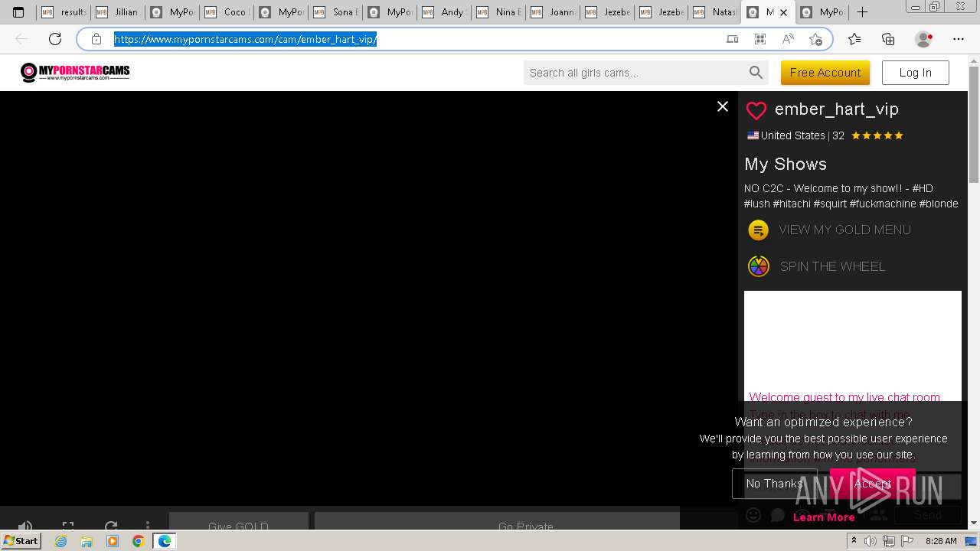Open the Learn More link
Viewport: 980px width, 551px height.
[824, 517]
